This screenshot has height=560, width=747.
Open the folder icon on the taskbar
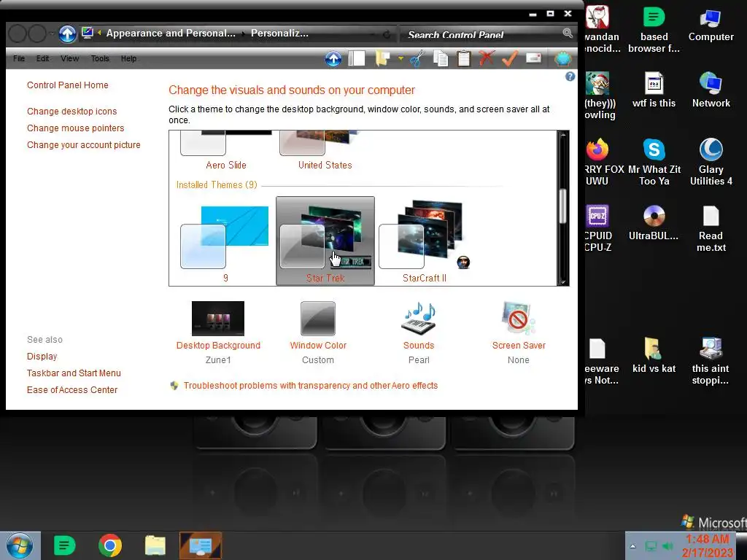pos(155,545)
